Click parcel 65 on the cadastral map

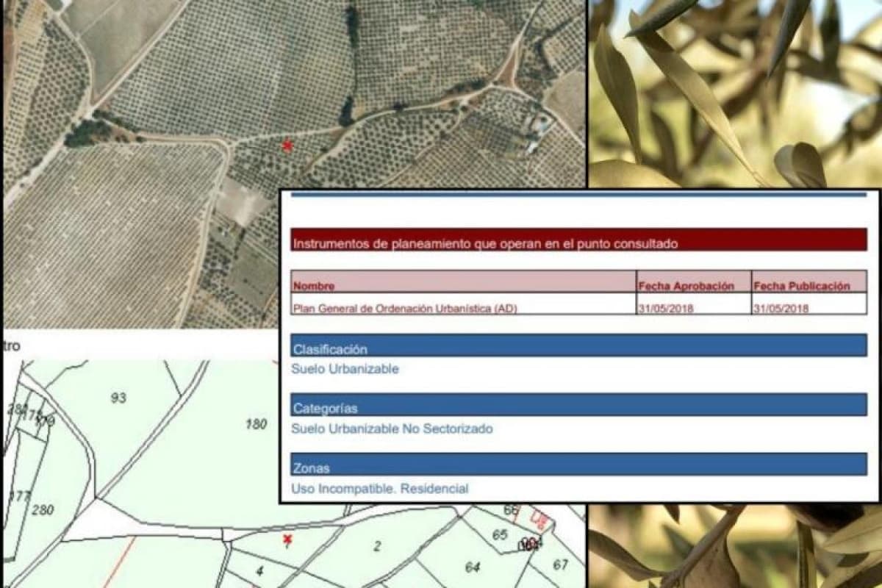500,535
